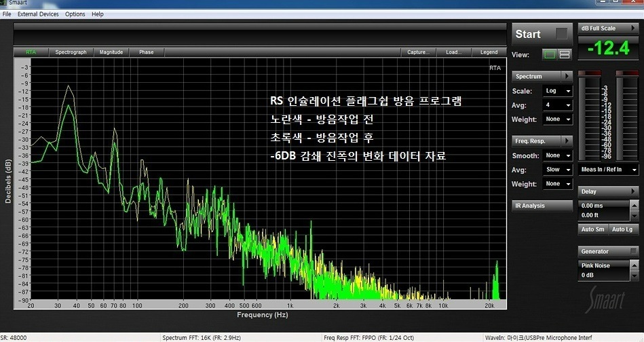Image resolution: width=644 pixels, height=342 pixels.
Task: Expand the Smooth dropdown under Freq. Resp.
Action: click(x=558, y=155)
